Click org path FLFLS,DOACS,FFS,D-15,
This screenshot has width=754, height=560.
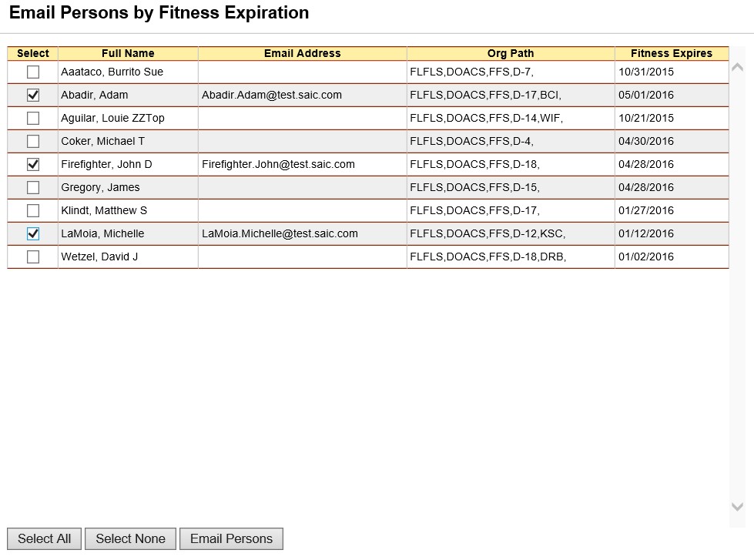tap(475, 188)
